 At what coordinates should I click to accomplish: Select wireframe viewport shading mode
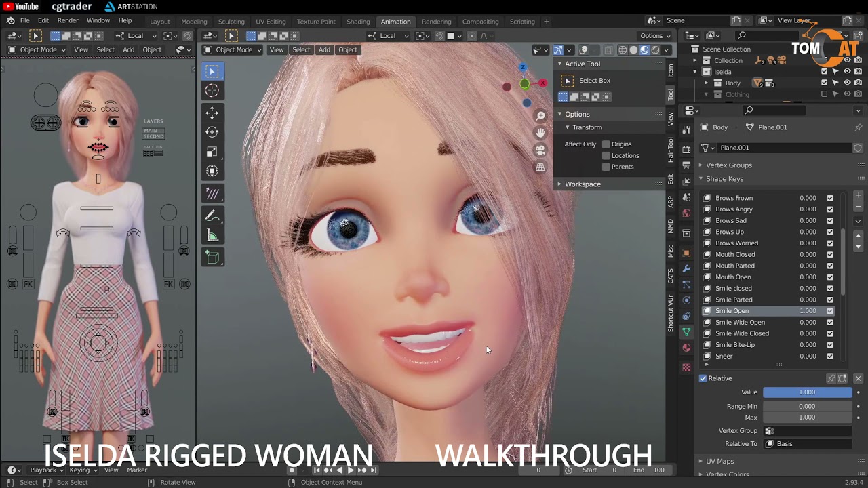(x=623, y=49)
